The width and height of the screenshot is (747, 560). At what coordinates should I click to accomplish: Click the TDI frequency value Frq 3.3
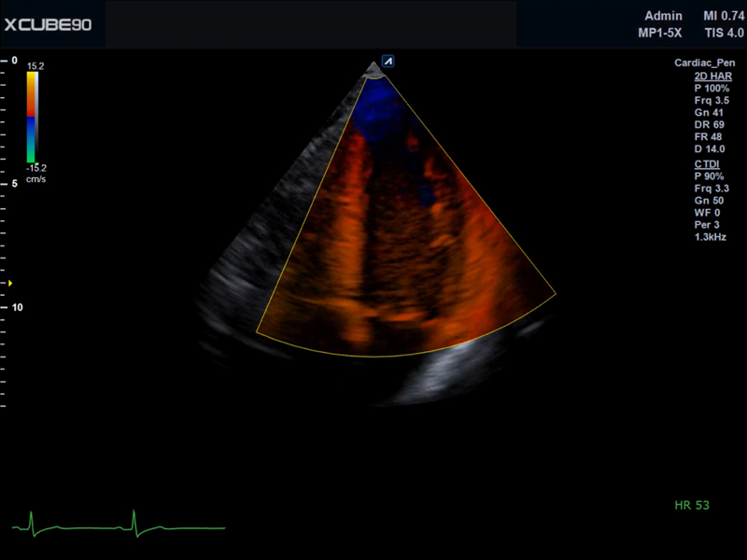pos(712,189)
